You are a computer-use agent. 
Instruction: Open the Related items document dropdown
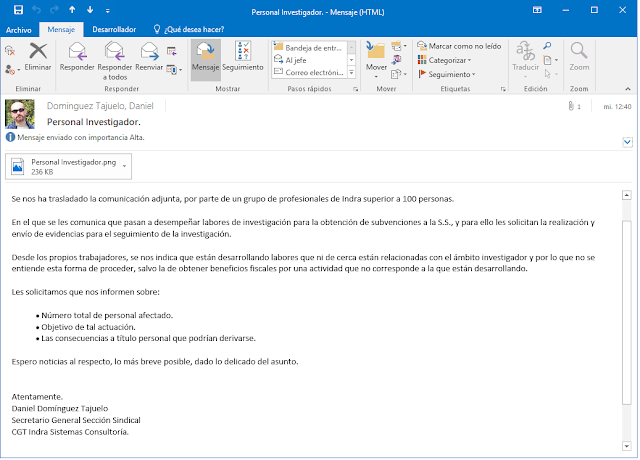[550, 60]
